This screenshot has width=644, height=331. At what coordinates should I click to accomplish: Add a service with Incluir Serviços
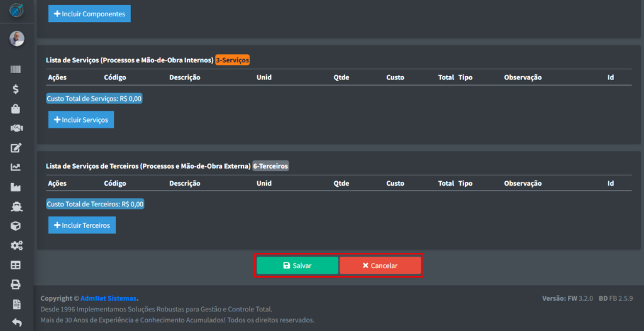pos(81,120)
